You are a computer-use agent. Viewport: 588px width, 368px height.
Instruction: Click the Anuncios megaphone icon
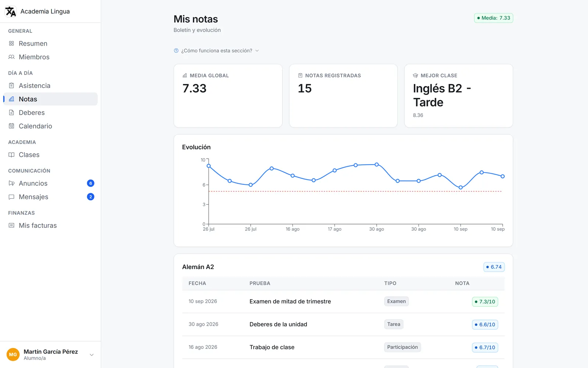pyautogui.click(x=11, y=183)
